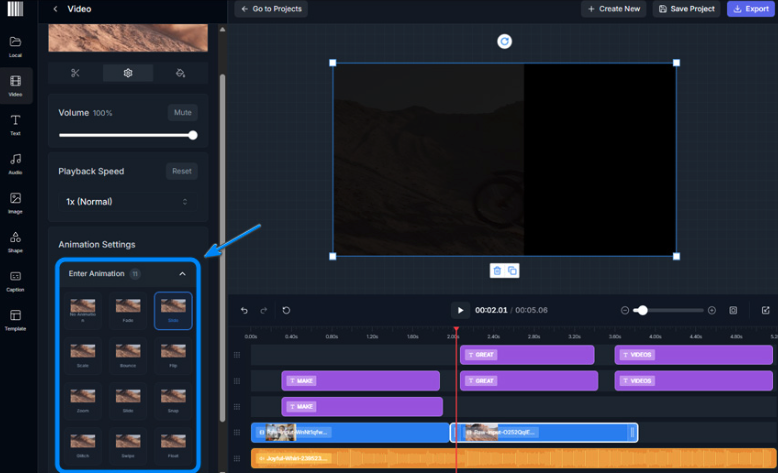Click the red playhead marker on ruler
Image resolution: width=778 pixels, height=473 pixels.
point(456,329)
